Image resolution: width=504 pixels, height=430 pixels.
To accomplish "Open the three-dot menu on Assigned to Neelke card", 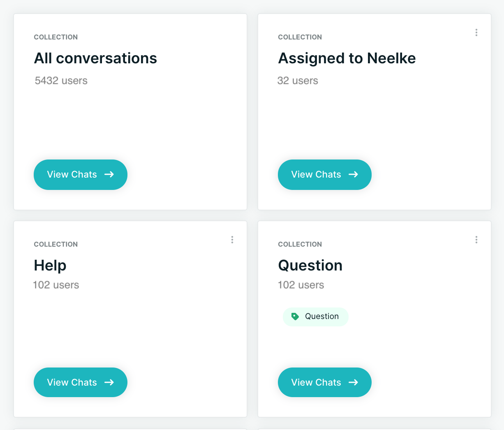I will pos(476,32).
